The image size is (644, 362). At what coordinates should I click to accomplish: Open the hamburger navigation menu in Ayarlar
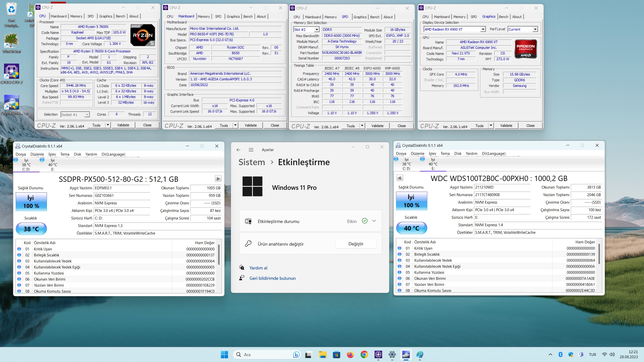(251, 150)
